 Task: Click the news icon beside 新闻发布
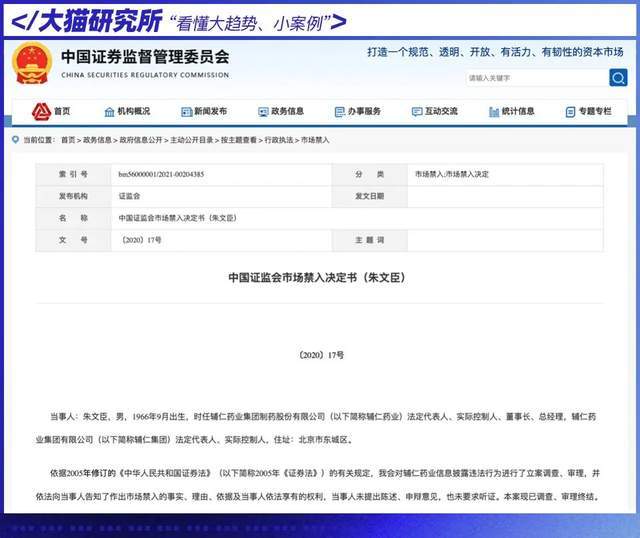pos(187,111)
